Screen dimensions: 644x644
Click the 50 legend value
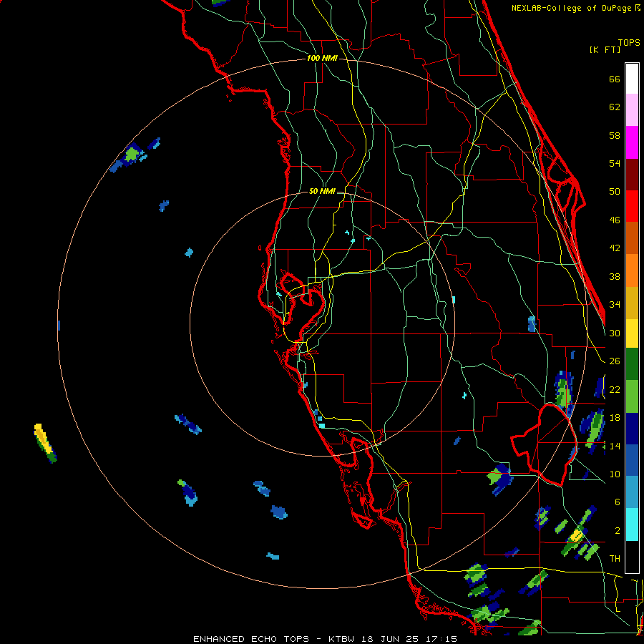pos(615,192)
